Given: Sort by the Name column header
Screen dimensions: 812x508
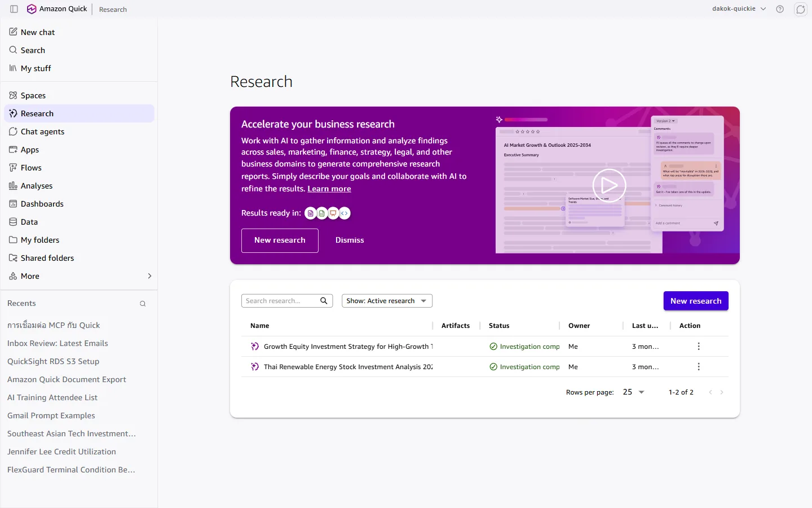Looking at the screenshot, I should click(259, 326).
